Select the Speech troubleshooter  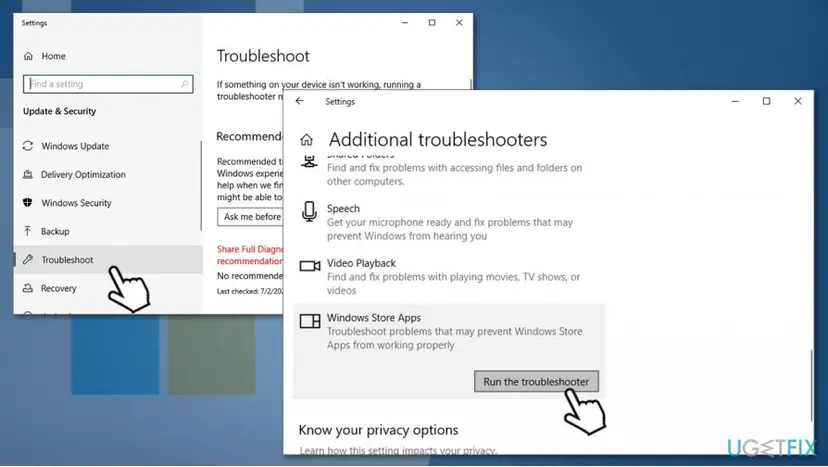(449, 222)
